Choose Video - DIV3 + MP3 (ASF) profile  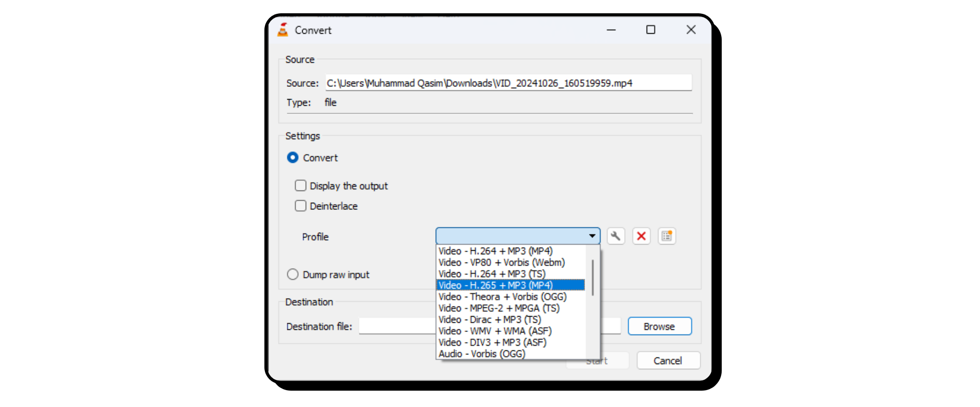(510, 343)
